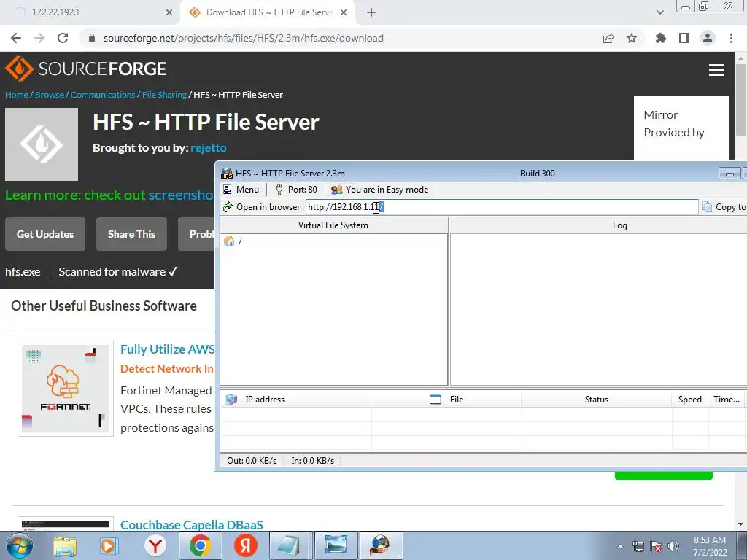The height and width of the screenshot is (560, 747).
Task: Close the Download HFS tab
Action: point(344,12)
